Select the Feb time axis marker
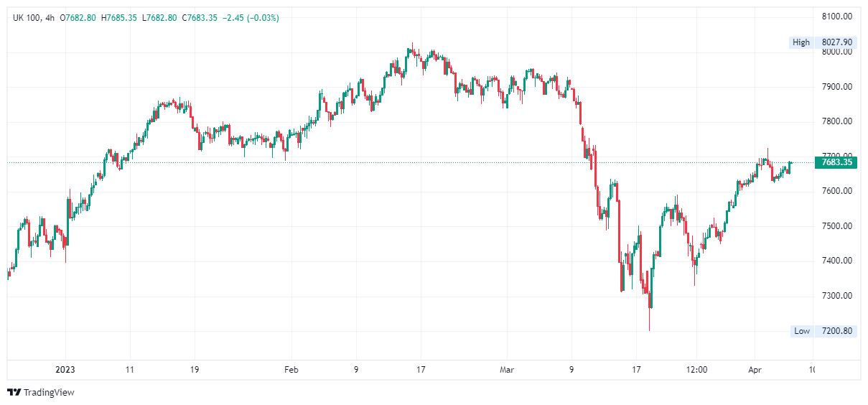Viewport: 868px width, 405px height. [x=291, y=370]
